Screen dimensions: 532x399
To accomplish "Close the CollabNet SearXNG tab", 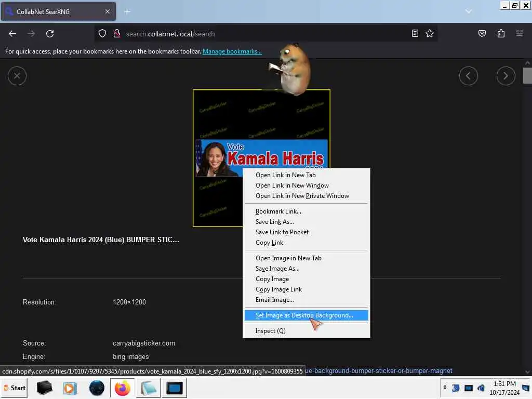I will 107,11.
